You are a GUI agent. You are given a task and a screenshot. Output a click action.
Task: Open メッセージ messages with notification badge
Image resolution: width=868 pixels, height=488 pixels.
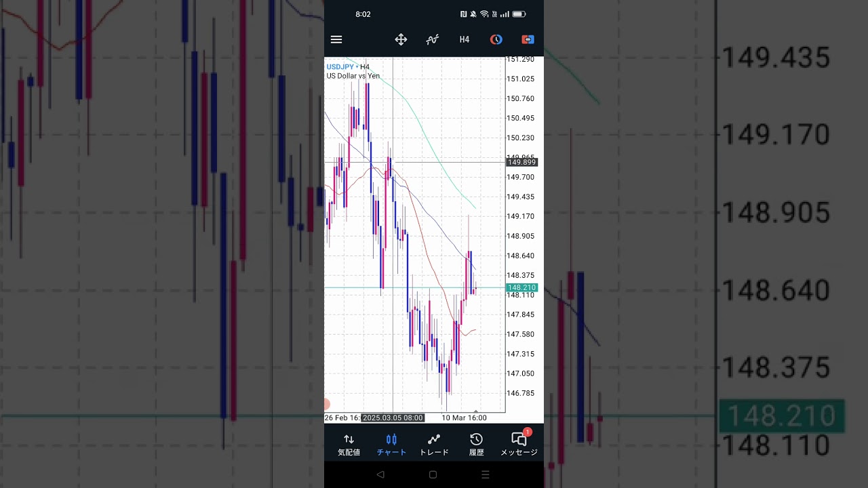coord(519,445)
